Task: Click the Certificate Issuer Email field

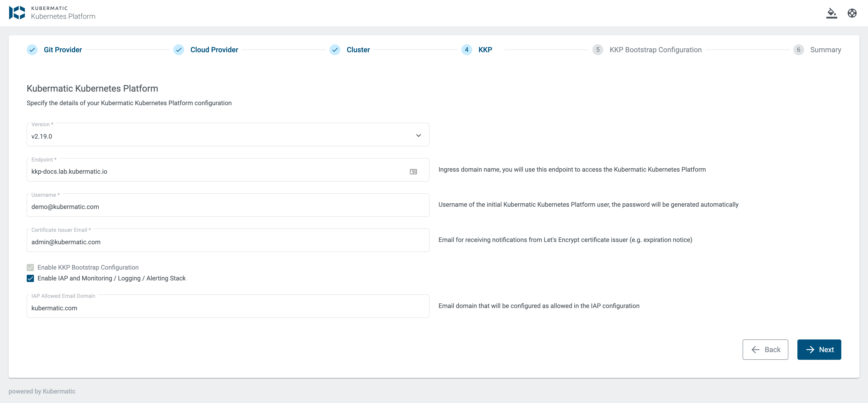Action: coord(227,242)
